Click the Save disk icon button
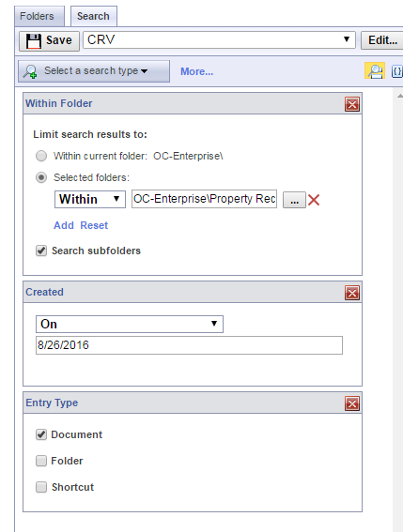Image resolution: width=403 pixels, height=532 pixels. pyautogui.click(x=49, y=41)
